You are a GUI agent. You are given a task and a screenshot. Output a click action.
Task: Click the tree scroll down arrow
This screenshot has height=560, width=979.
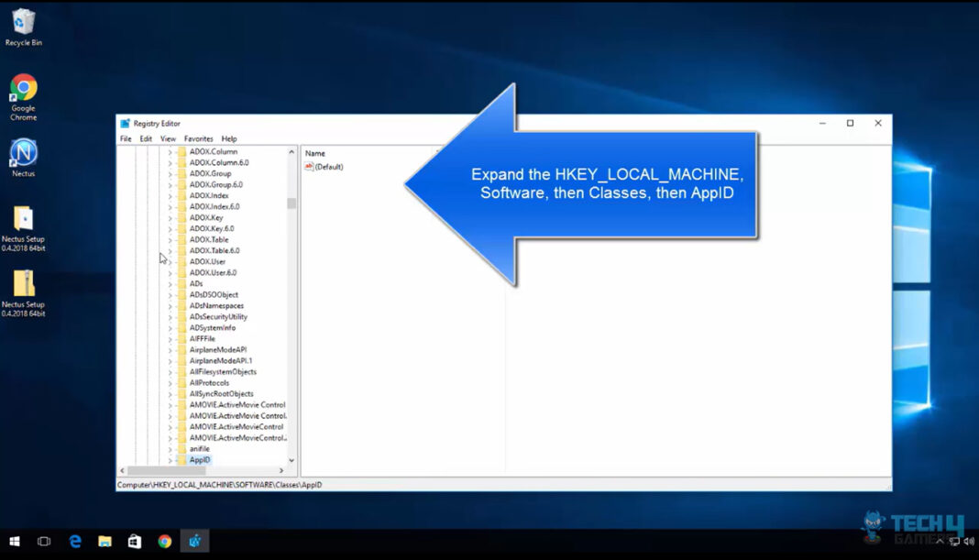coord(291,460)
